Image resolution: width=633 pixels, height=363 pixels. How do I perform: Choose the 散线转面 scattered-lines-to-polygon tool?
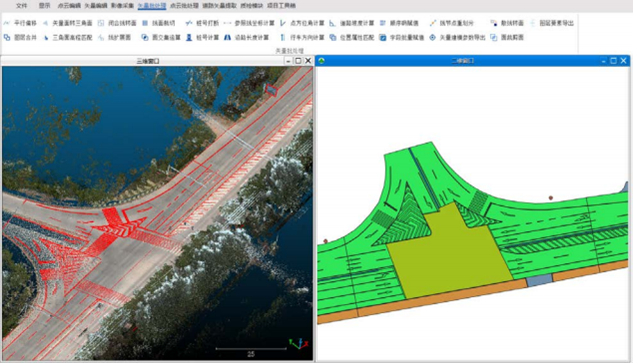click(x=507, y=23)
